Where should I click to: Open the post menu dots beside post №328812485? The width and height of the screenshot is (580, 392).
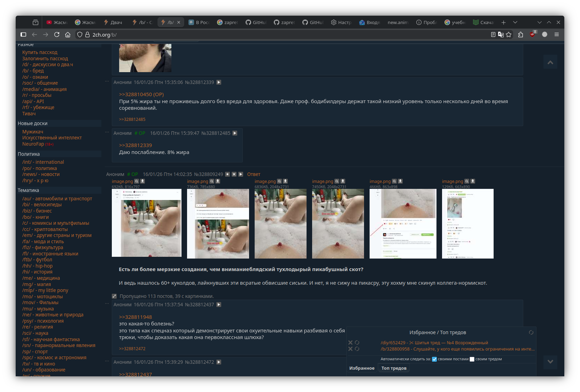click(x=107, y=132)
